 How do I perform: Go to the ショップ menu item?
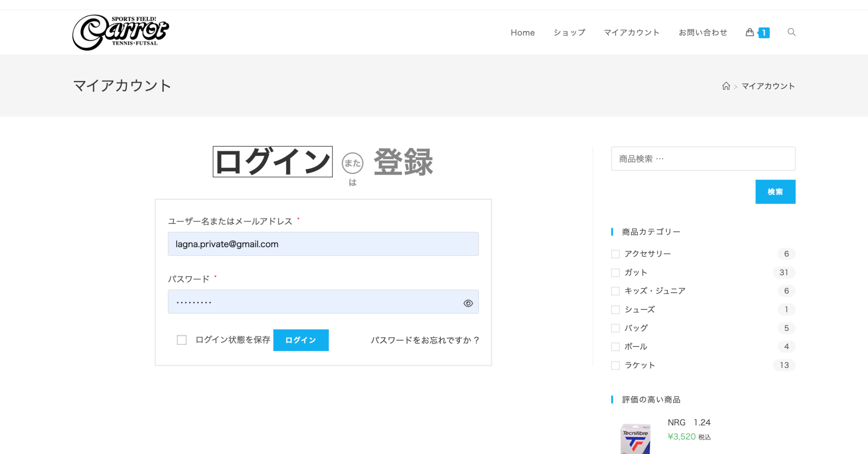pos(569,33)
